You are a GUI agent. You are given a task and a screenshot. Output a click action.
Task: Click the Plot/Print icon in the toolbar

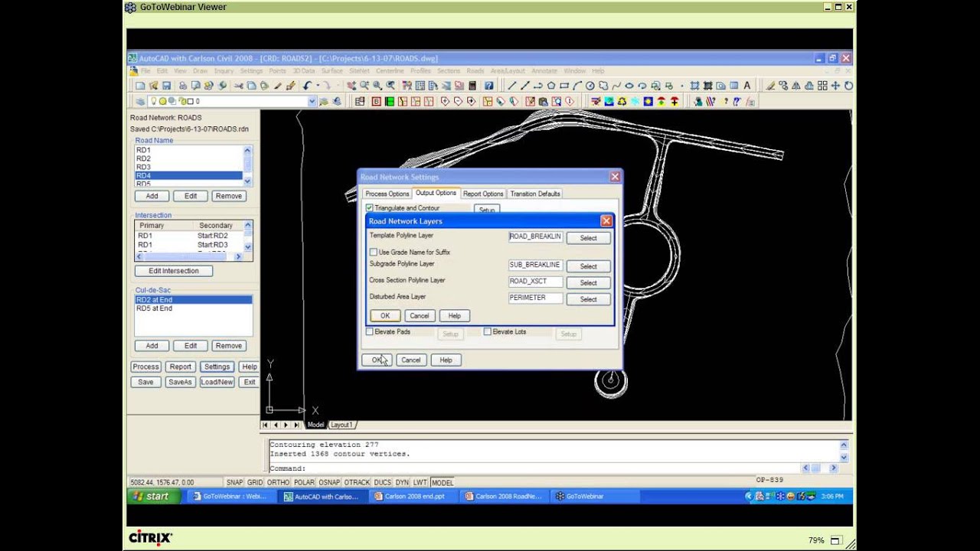[183, 86]
